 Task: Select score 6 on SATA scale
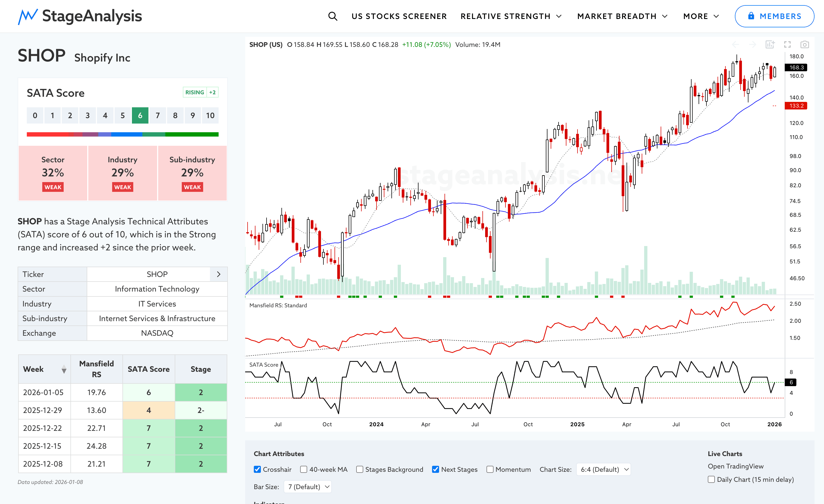pyautogui.click(x=140, y=115)
